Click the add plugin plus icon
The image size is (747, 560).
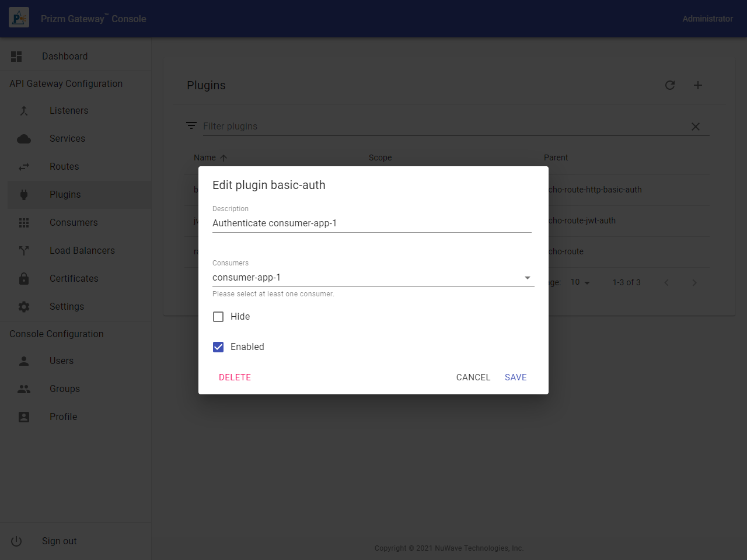click(x=698, y=85)
